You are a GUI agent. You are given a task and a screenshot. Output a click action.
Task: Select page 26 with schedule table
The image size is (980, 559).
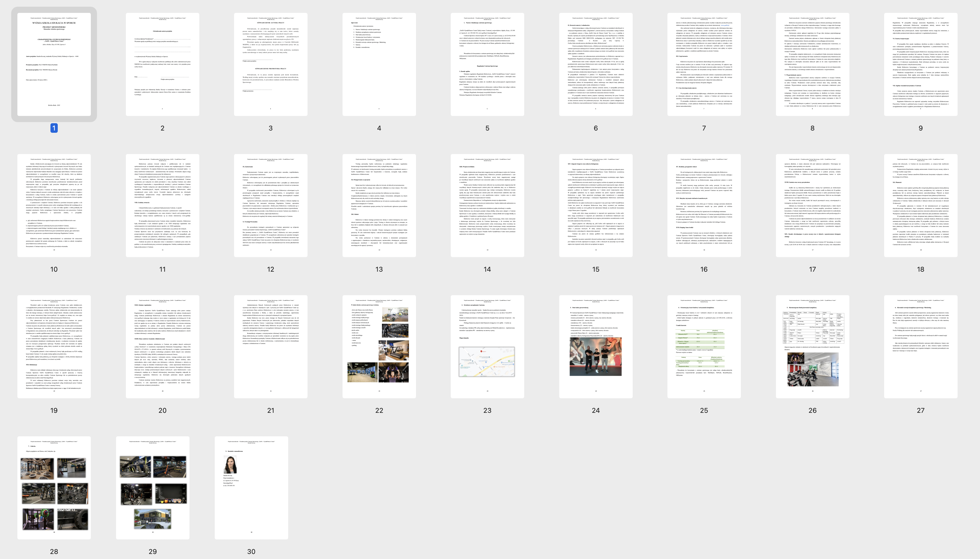(812, 346)
